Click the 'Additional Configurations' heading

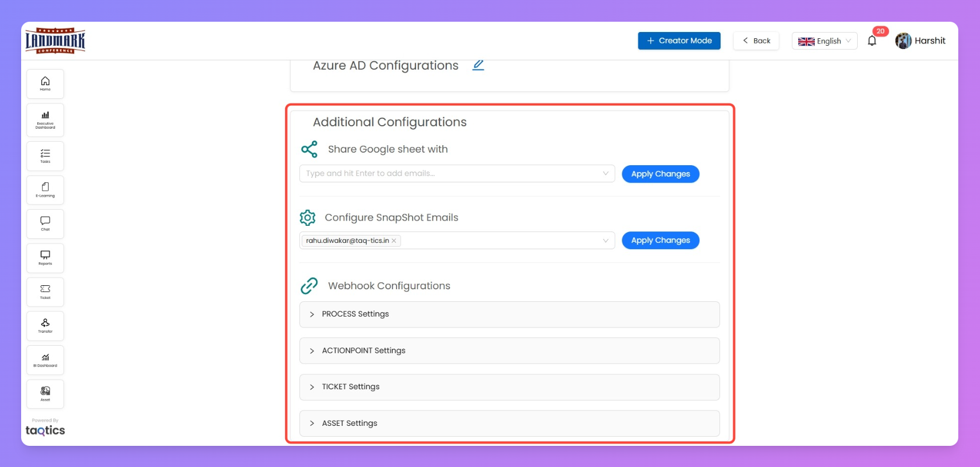pos(390,122)
